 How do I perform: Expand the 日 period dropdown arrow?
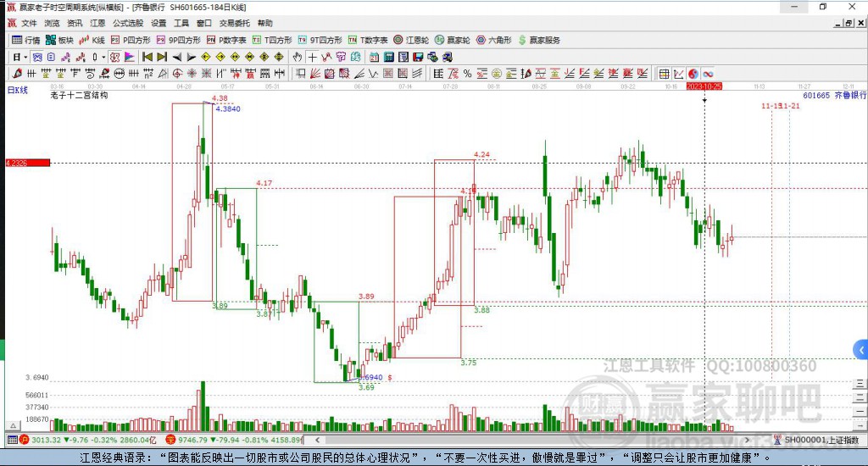(x=25, y=57)
